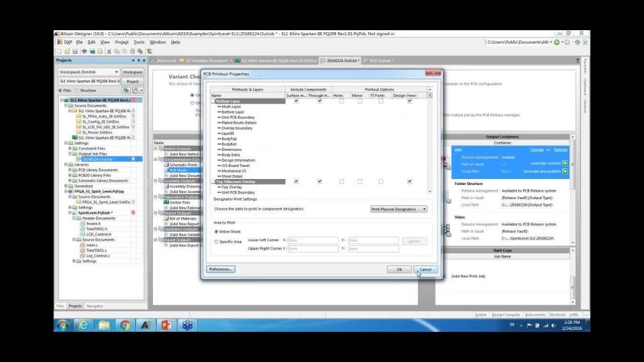The width and height of the screenshot is (644, 362).
Task: Select Structure radio in Projects panel
Action: click(77, 90)
